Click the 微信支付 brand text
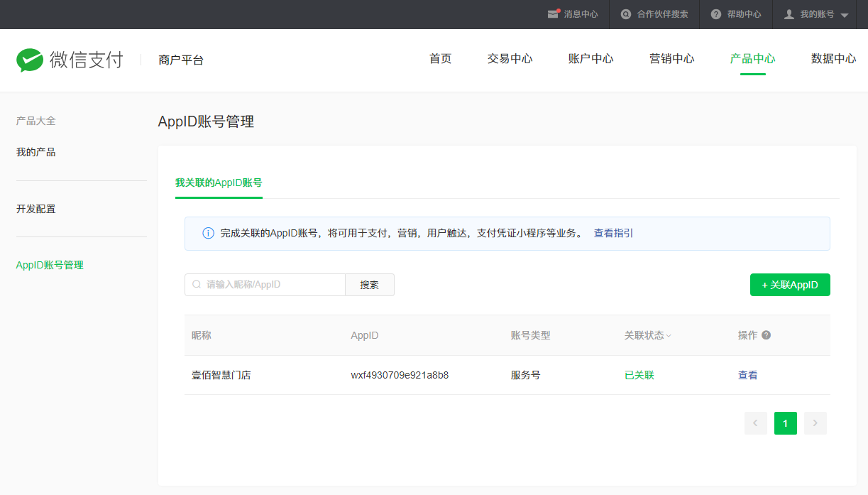The width and height of the screenshot is (868, 495). 87,60
